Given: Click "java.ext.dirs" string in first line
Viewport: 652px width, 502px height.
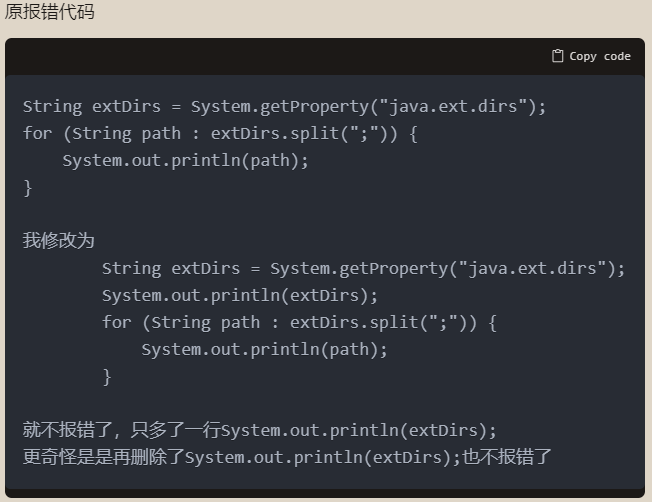Looking at the screenshot, I should [x=453, y=106].
